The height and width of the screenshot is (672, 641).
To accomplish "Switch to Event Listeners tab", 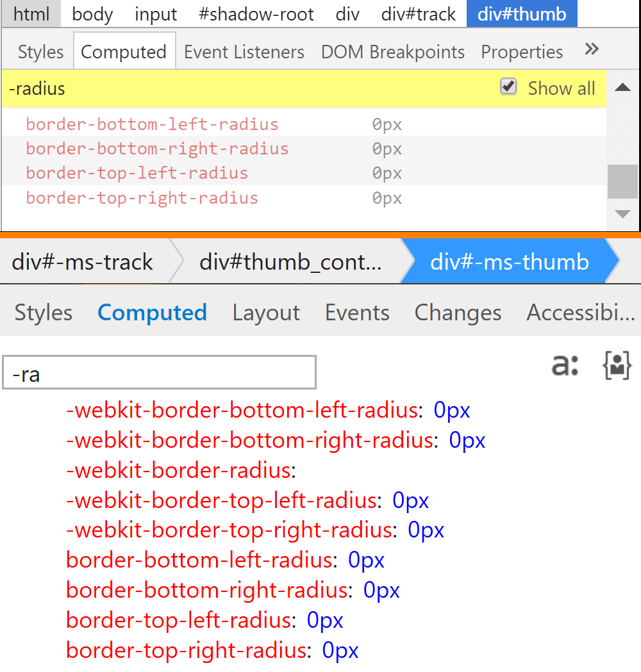I will click(244, 52).
